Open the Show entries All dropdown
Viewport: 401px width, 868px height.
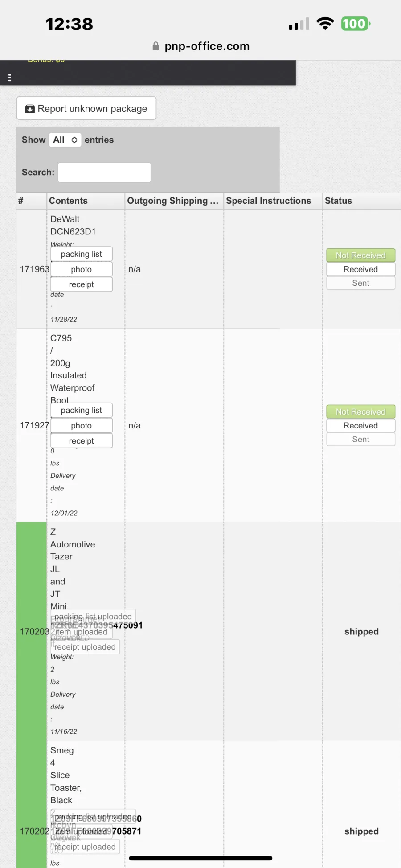[65, 140]
